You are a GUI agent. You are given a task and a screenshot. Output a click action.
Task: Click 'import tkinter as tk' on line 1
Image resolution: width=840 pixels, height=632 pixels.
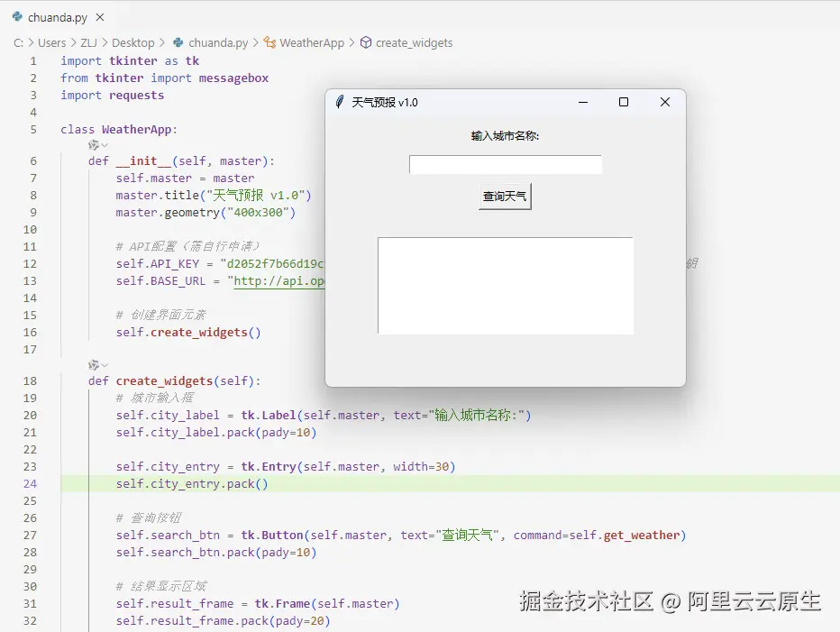[x=130, y=61]
